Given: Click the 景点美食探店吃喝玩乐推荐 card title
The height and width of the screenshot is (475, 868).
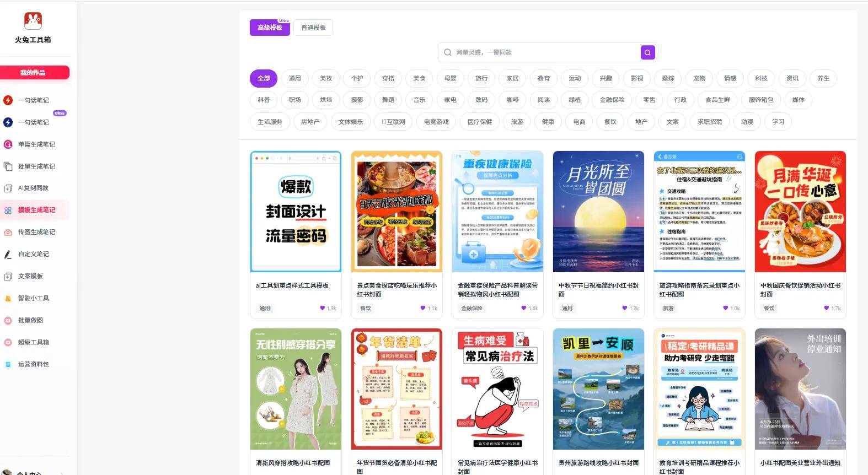Looking at the screenshot, I should tap(397, 290).
